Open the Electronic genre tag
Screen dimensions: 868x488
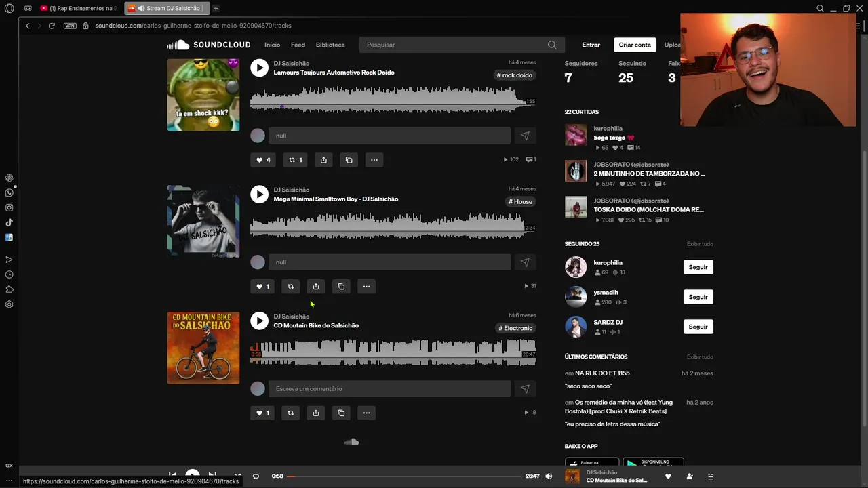516,328
